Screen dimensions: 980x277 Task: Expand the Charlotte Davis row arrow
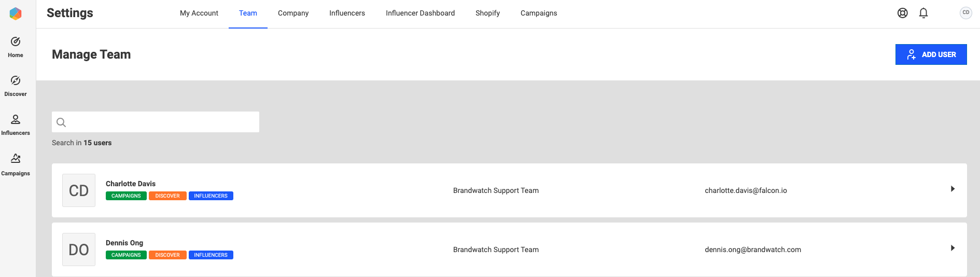(x=953, y=189)
